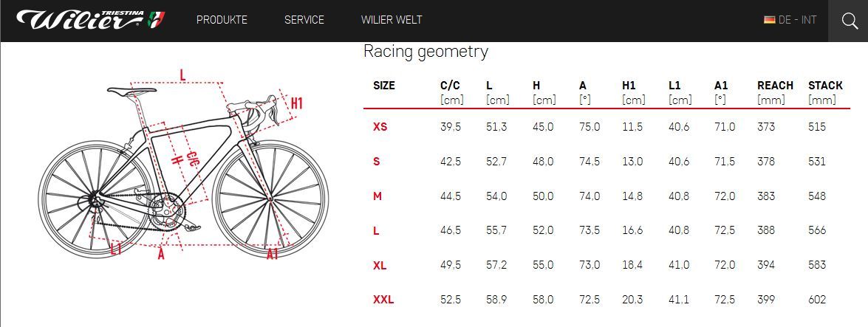The height and width of the screenshot is (327, 868).
Task: Select the XS size row label
Action: tap(380, 127)
